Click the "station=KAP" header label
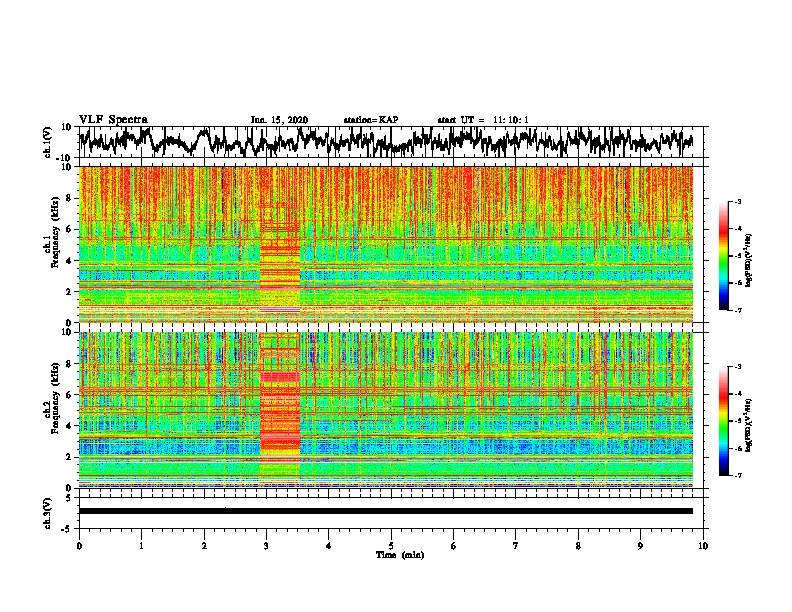 (x=371, y=120)
